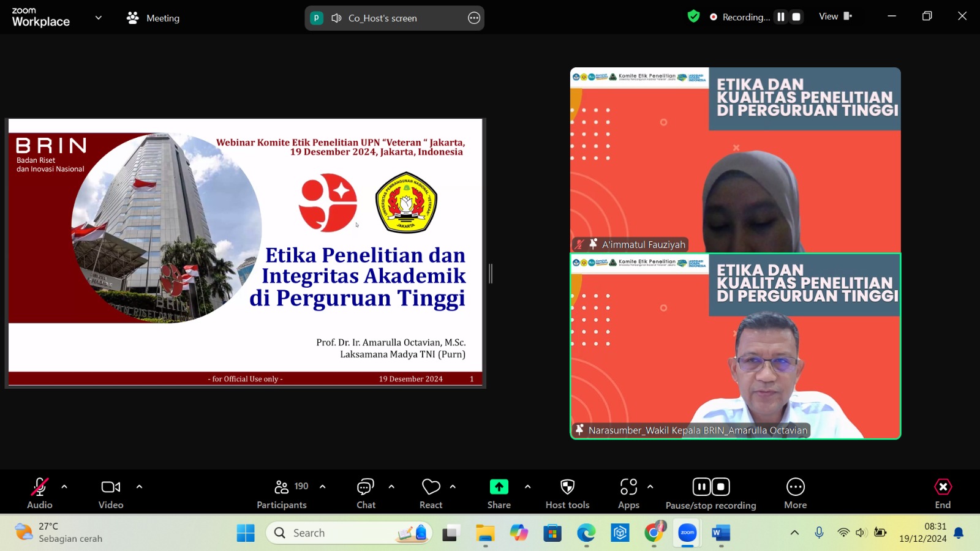Click the green Share button
Viewport: 980px width, 551px height.
(x=498, y=487)
